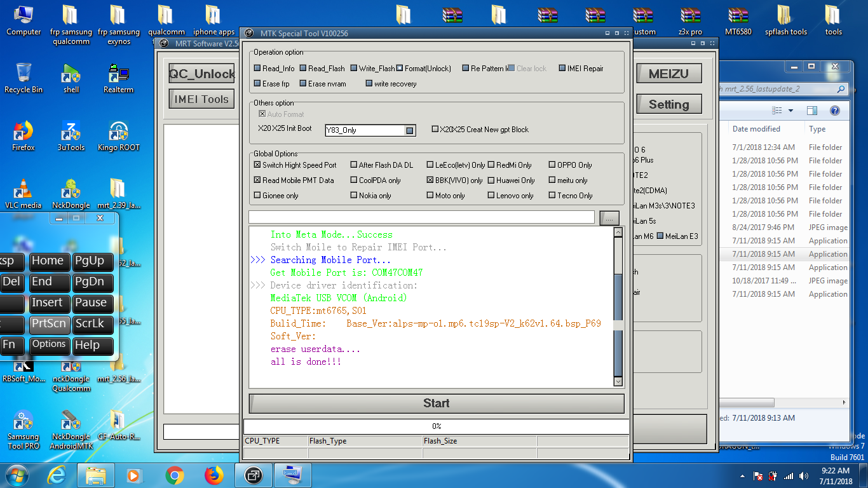The width and height of the screenshot is (868, 488).
Task: Click the MEIZU button
Action: [x=668, y=74]
